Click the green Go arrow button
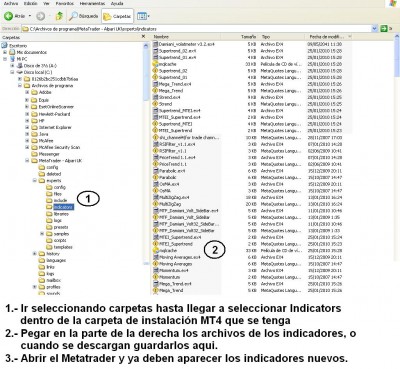Screen dimensions: 400x369 (x=384, y=29)
